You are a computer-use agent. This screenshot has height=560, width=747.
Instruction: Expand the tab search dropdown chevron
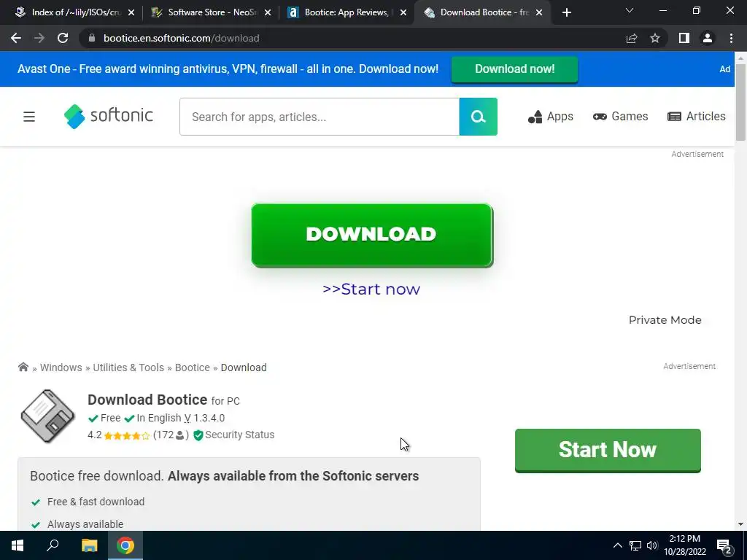pyautogui.click(x=630, y=10)
